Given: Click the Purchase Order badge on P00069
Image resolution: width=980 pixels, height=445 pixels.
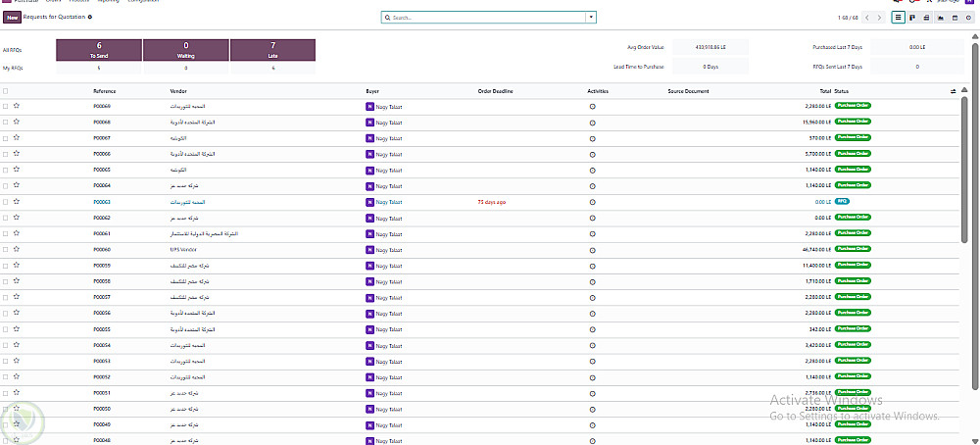Looking at the screenshot, I should tap(853, 106).
